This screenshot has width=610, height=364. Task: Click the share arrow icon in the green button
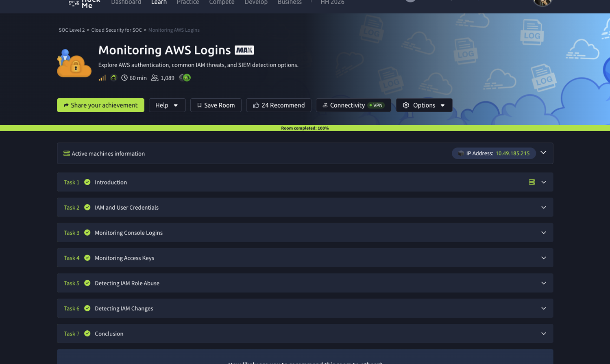tap(66, 105)
